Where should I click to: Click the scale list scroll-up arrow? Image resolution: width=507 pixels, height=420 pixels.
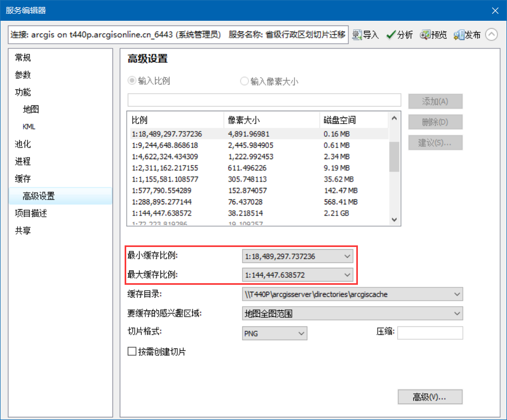(x=394, y=118)
